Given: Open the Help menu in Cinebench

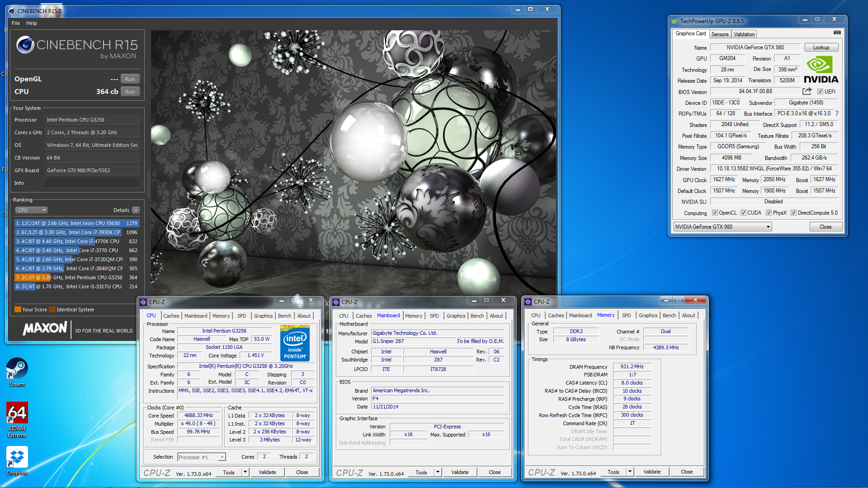Looking at the screenshot, I should tap(32, 23).
